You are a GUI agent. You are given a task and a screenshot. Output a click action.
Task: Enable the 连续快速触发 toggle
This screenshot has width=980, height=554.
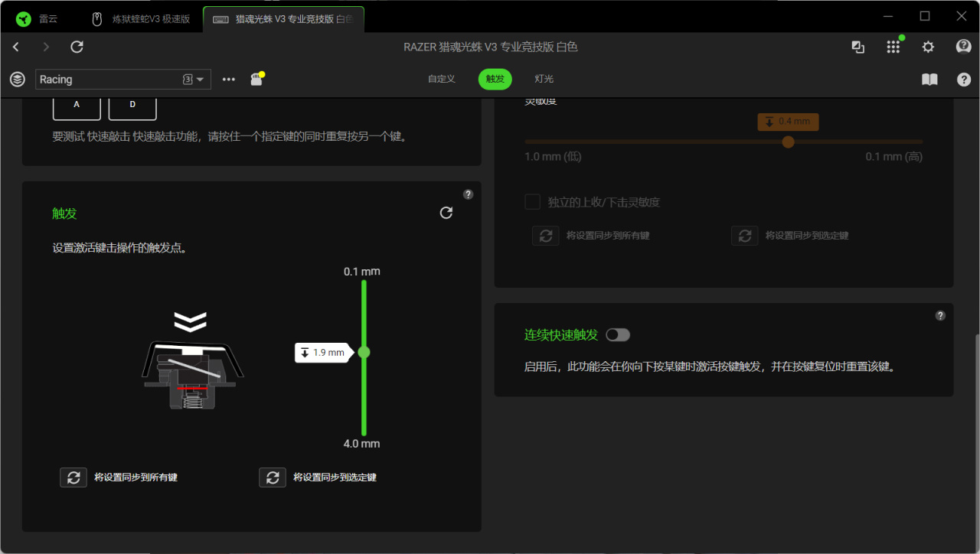tap(618, 335)
